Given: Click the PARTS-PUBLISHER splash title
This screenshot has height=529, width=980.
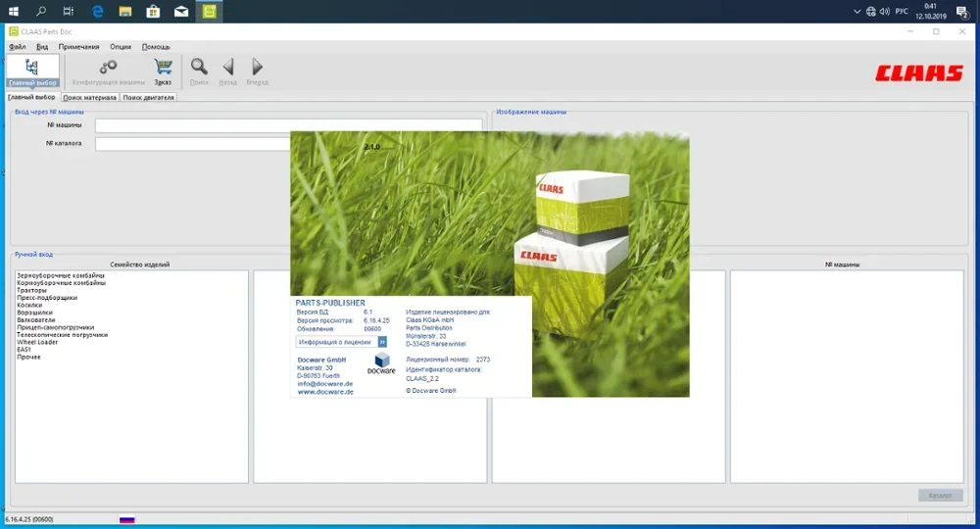Looking at the screenshot, I should click(x=330, y=303).
